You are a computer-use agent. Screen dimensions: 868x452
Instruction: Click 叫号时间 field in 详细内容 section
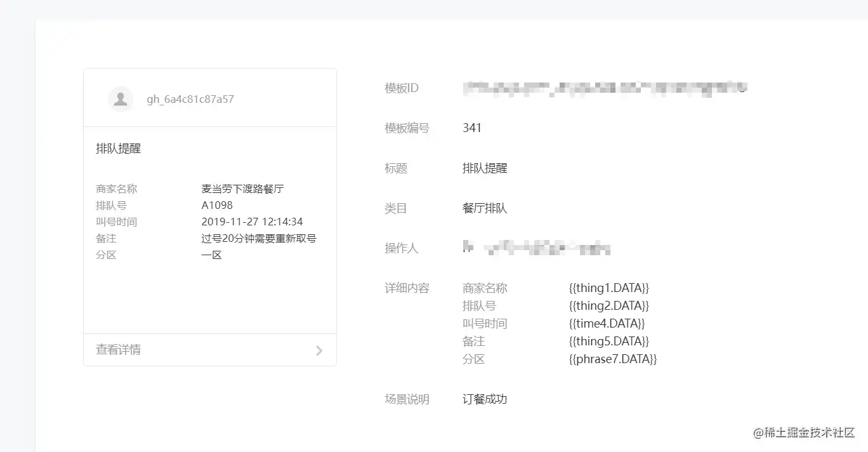(485, 324)
